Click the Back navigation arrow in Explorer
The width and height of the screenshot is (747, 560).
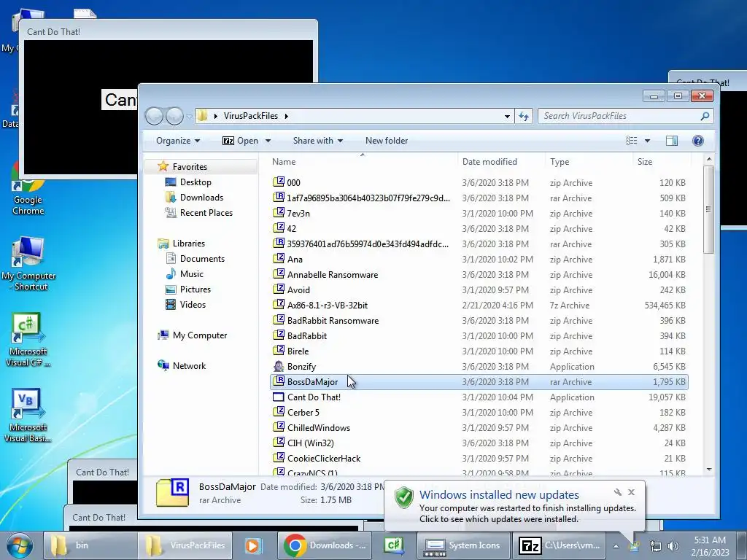154,116
